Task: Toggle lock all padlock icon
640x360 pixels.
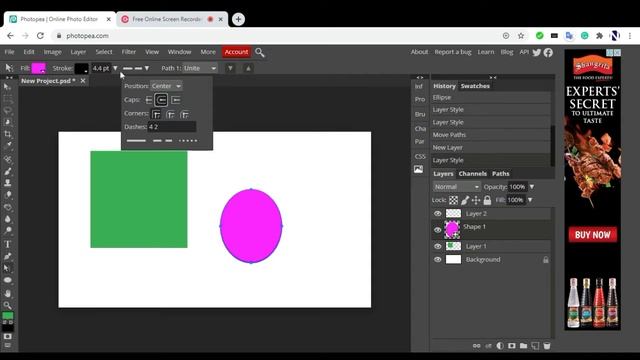Action: tap(487, 200)
